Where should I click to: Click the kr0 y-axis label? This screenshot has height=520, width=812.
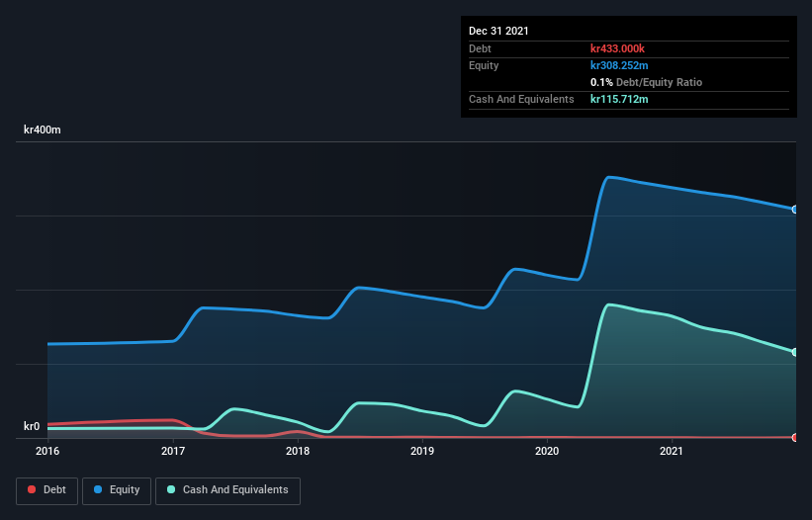tap(32, 426)
